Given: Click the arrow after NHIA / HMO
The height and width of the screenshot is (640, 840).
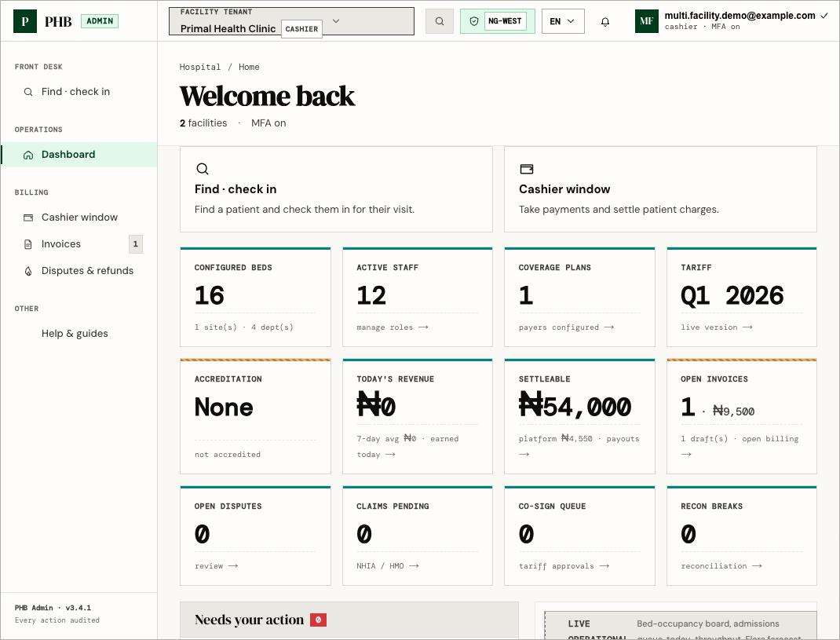Looking at the screenshot, I should 414,566.
